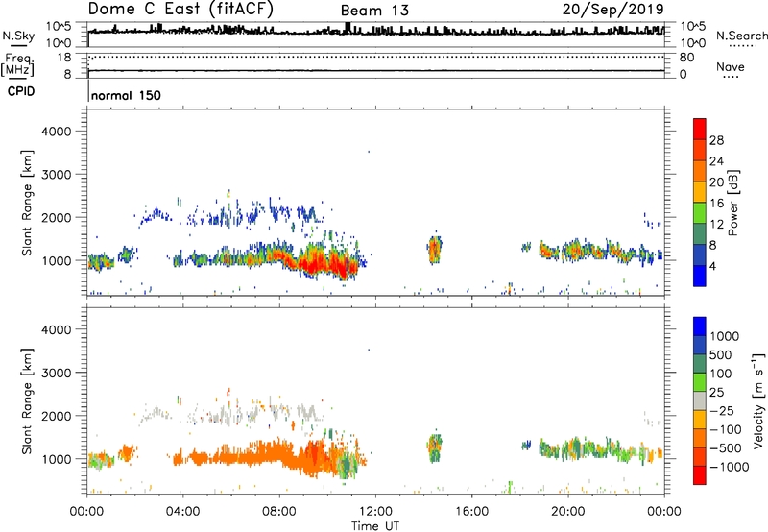
Task: Click the isolated power echo near 14:30 UT
Action: [x=435, y=249]
